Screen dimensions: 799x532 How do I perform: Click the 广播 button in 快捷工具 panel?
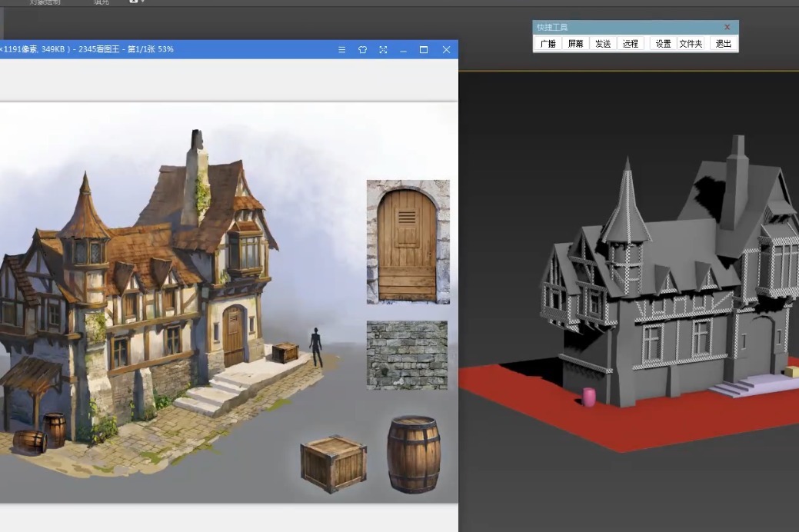pyautogui.click(x=548, y=44)
